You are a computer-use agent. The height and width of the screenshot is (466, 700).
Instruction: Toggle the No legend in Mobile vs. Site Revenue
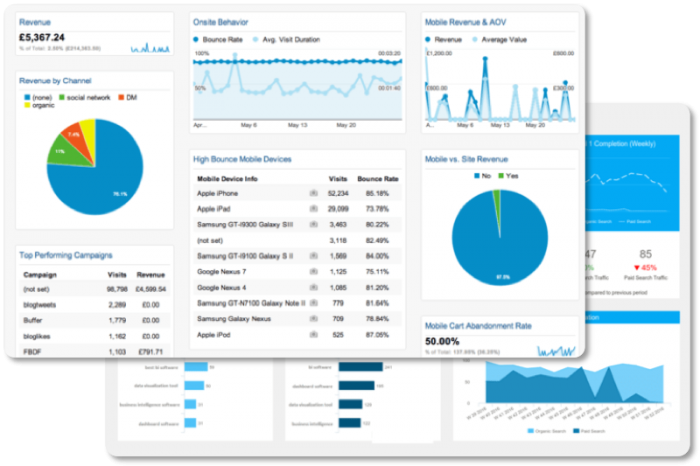click(483, 176)
